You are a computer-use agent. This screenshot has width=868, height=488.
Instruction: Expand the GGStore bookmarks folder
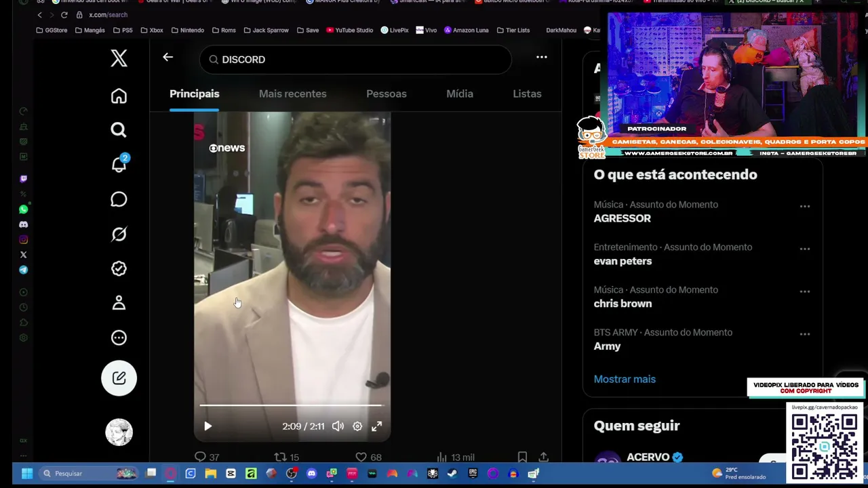pyautogui.click(x=52, y=30)
